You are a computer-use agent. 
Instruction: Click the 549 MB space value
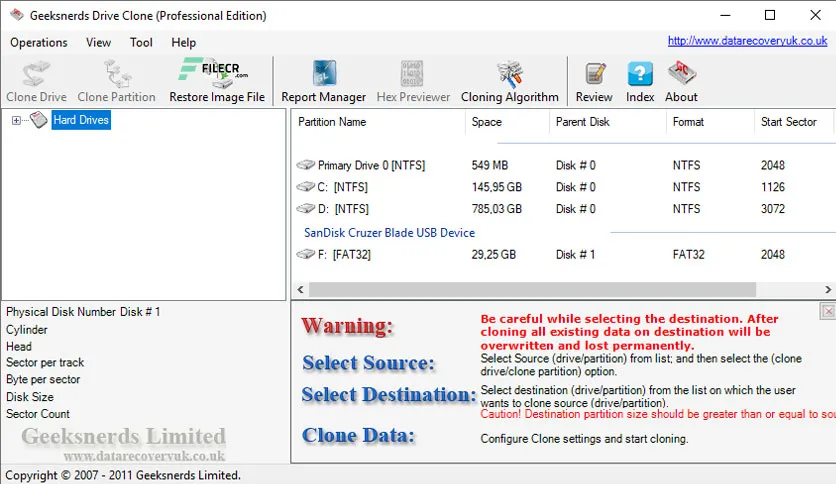tap(489, 165)
